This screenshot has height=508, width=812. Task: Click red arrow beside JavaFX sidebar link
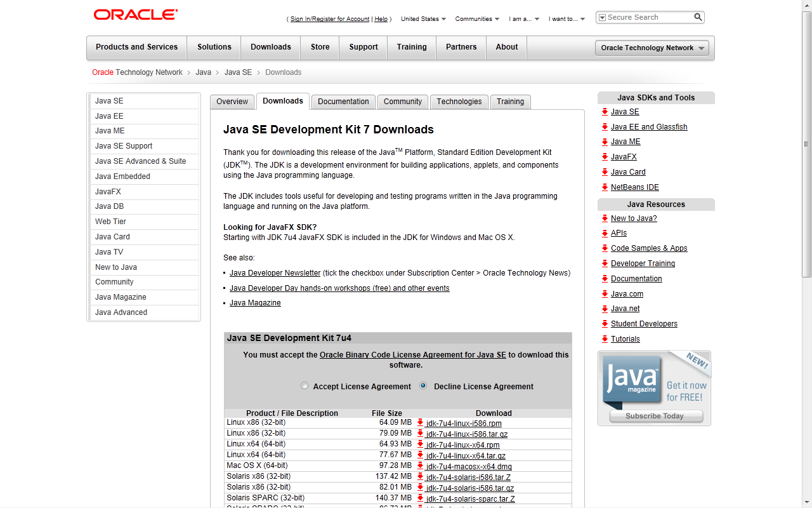[605, 157]
